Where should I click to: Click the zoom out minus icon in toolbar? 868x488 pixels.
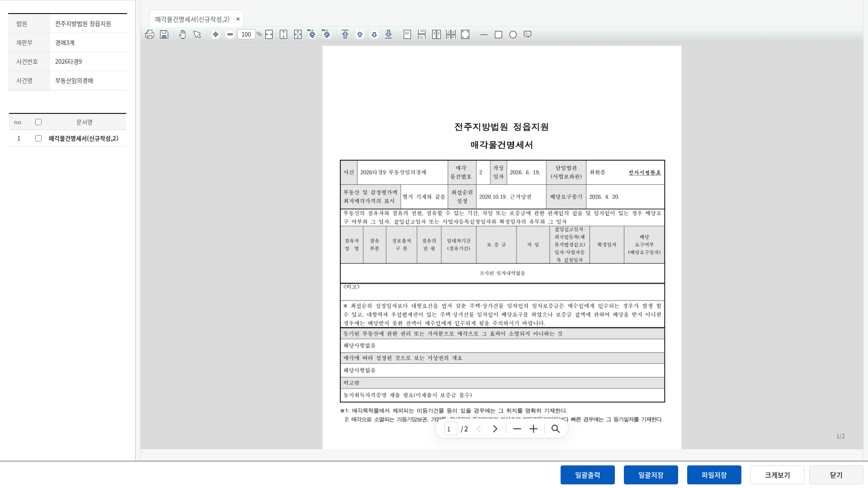[230, 34]
